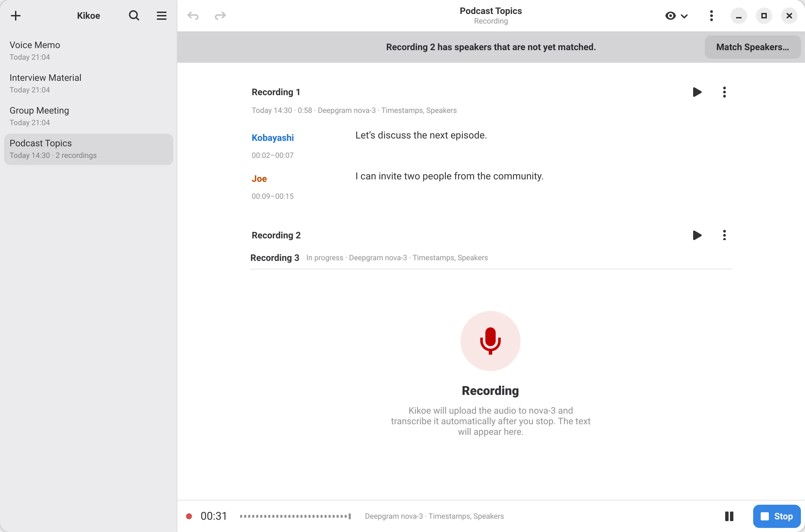805x532 pixels.
Task: Click the audio level meter
Action: (295, 516)
